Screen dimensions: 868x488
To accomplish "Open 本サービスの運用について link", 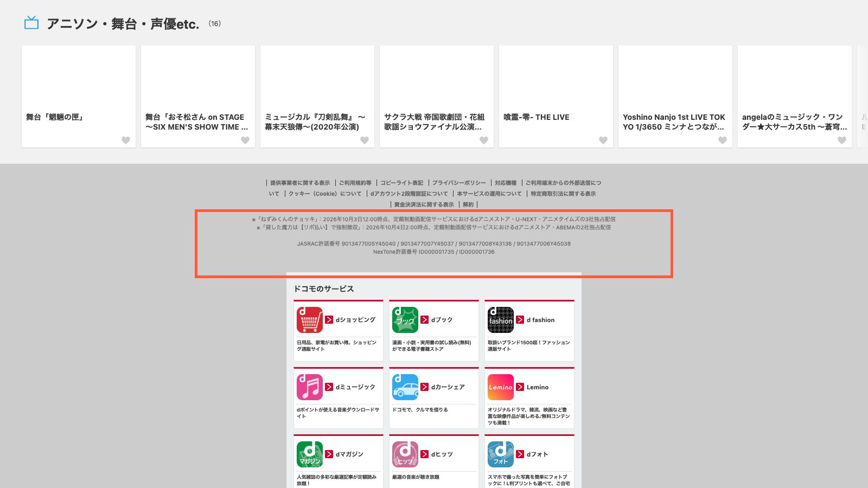I will click(x=489, y=194).
